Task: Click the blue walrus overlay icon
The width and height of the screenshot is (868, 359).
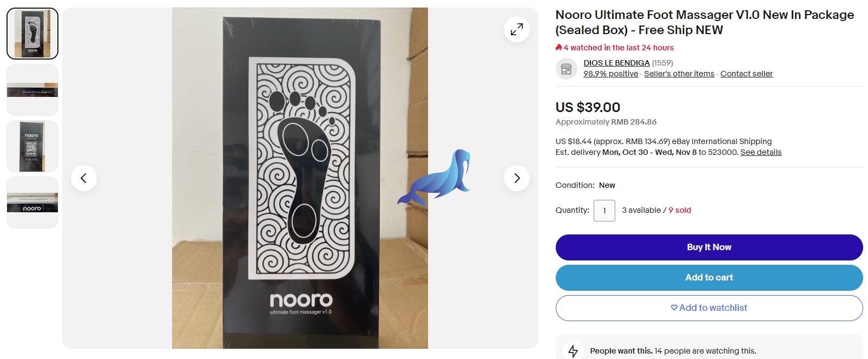Action: pyautogui.click(x=436, y=177)
